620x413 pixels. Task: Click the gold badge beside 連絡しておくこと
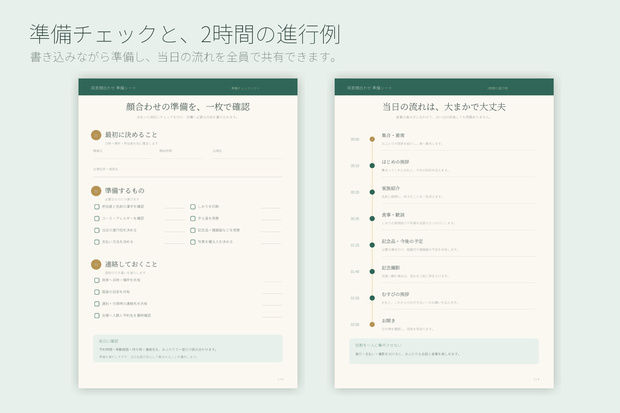click(96, 264)
